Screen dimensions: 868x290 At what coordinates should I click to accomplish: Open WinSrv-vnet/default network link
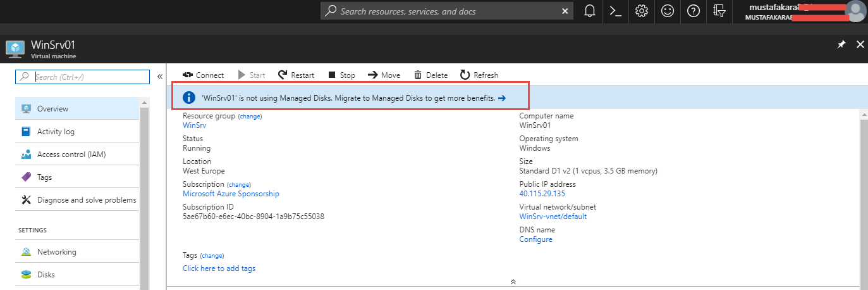tap(553, 217)
